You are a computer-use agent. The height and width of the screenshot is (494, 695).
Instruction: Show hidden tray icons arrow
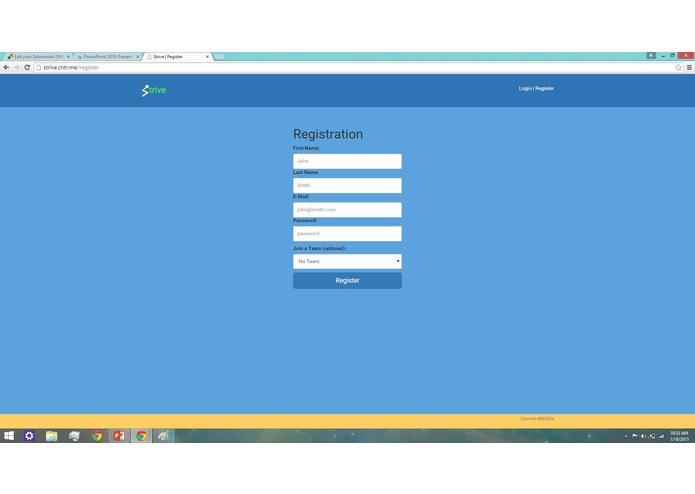point(626,436)
